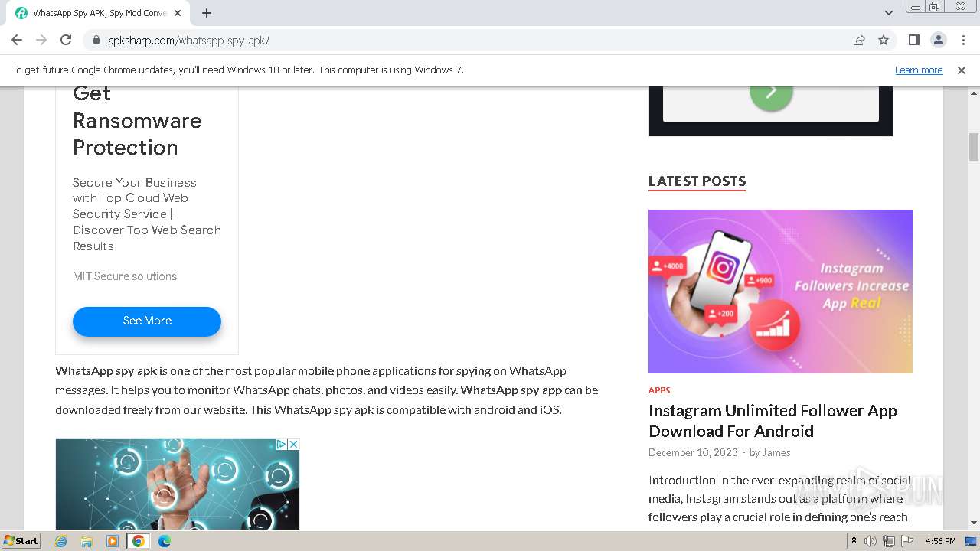This screenshot has width=980, height=551.
Task: Reload the current page
Action: pos(66,40)
